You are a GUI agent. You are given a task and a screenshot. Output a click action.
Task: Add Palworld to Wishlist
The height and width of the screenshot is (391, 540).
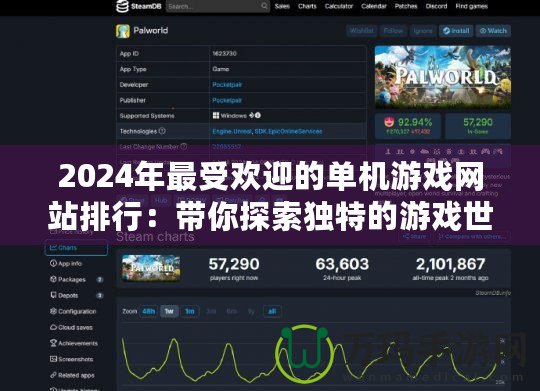click(362, 31)
